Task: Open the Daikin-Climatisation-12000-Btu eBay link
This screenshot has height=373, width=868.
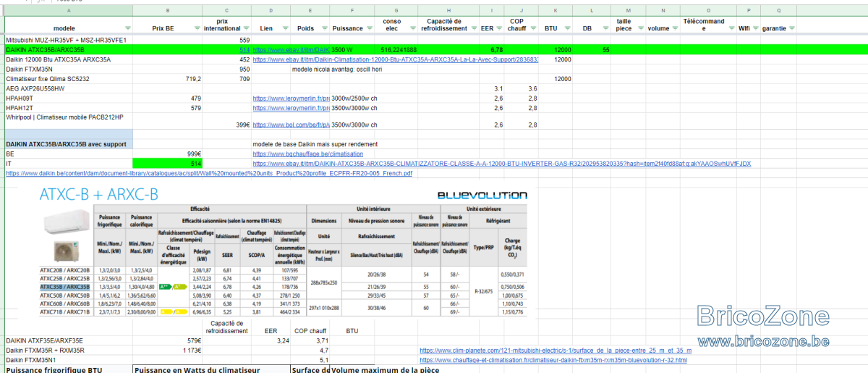Action: (x=396, y=59)
